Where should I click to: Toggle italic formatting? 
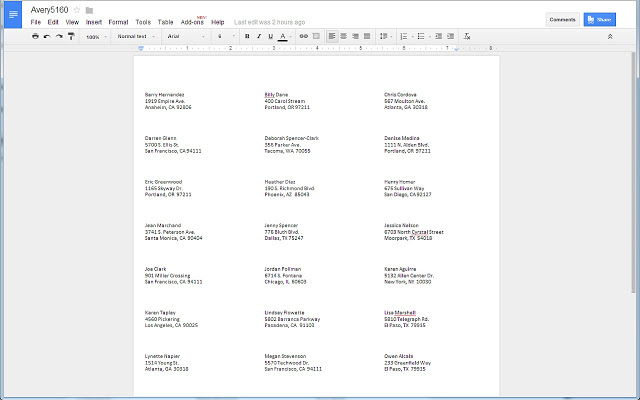click(x=259, y=36)
